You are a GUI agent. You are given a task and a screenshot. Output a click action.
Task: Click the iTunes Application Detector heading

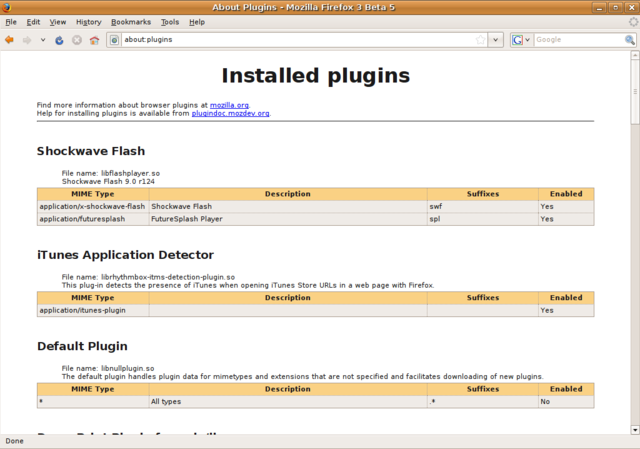tap(125, 255)
